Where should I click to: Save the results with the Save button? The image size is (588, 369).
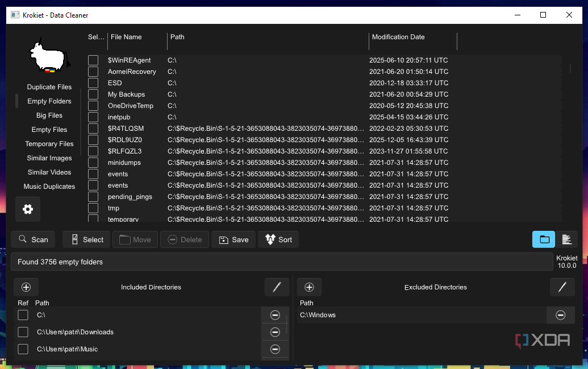coord(233,239)
